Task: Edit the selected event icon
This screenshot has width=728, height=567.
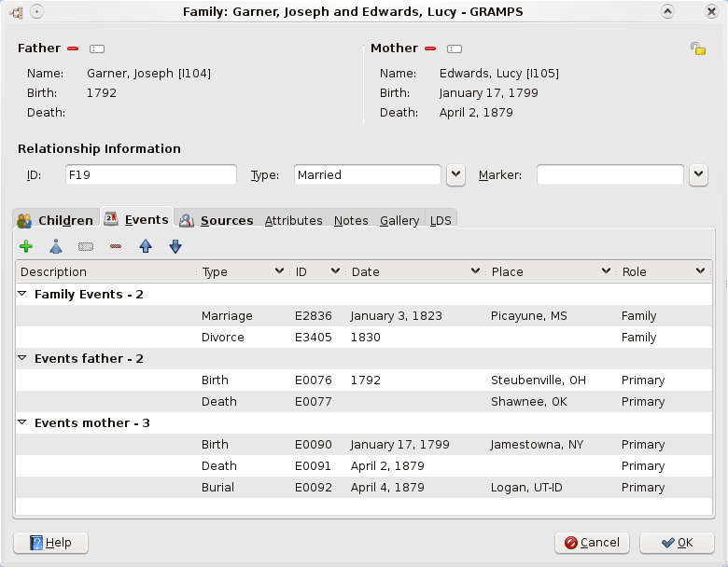Action: 86,247
